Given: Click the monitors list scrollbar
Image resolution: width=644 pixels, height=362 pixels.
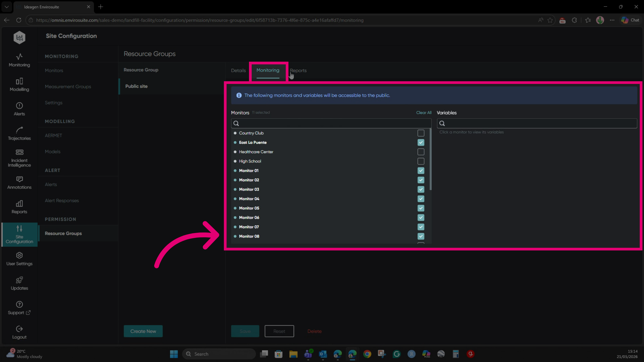Looking at the screenshot, I should 430,160.
